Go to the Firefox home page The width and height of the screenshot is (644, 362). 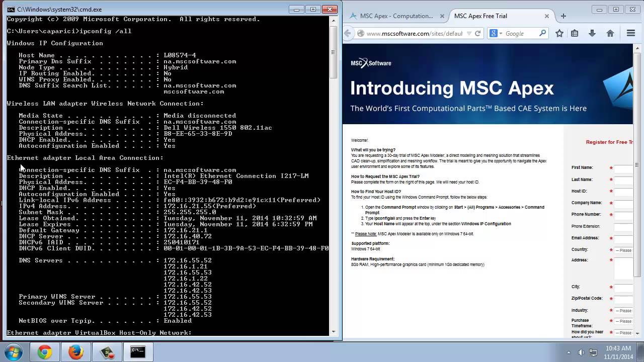[x=610, y=33]
